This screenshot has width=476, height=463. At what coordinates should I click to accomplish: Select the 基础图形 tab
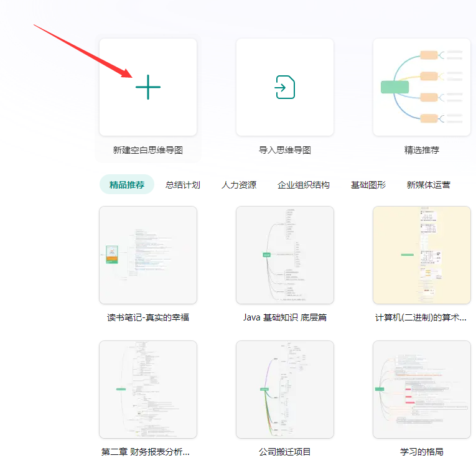click(x=368, y=185)
